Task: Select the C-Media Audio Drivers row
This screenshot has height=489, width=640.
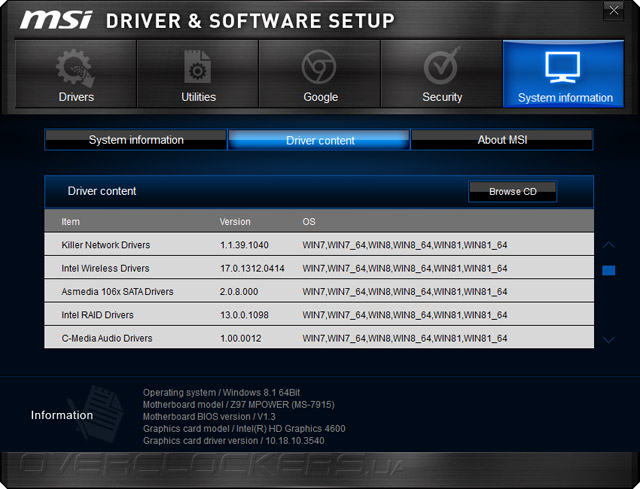Action: pos(319,338)
